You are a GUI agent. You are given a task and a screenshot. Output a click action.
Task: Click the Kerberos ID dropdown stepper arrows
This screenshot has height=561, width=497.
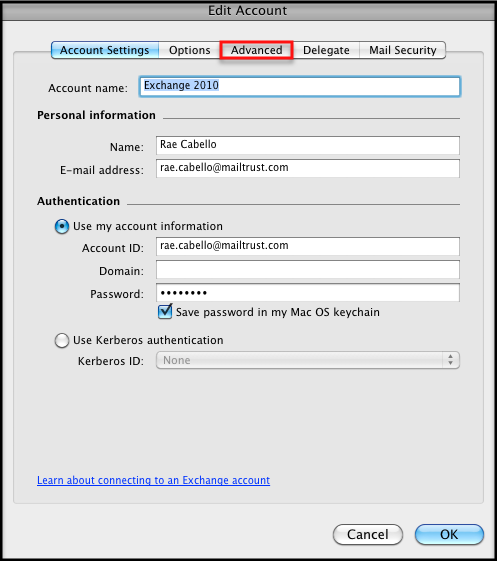click(x=450, y=360)
